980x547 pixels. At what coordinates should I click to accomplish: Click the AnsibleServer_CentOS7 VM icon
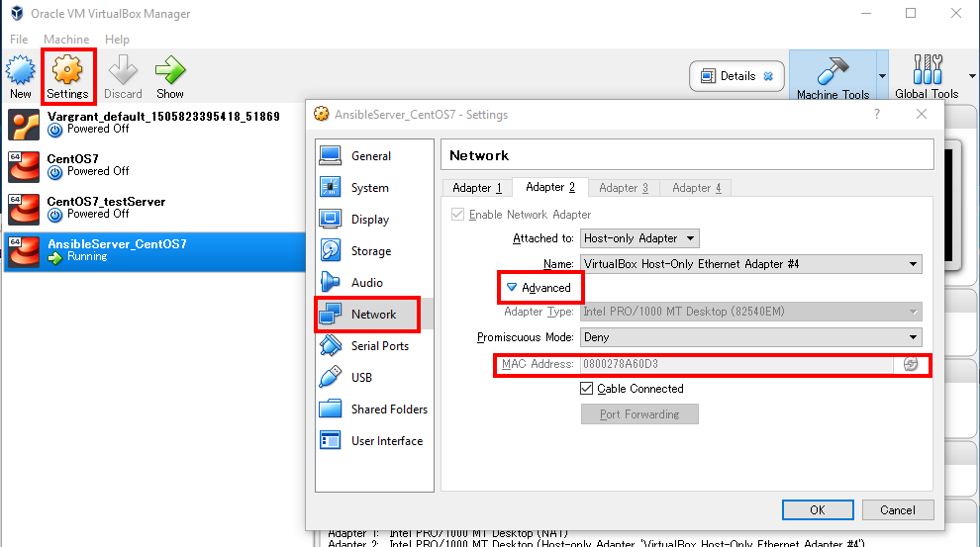24,251
